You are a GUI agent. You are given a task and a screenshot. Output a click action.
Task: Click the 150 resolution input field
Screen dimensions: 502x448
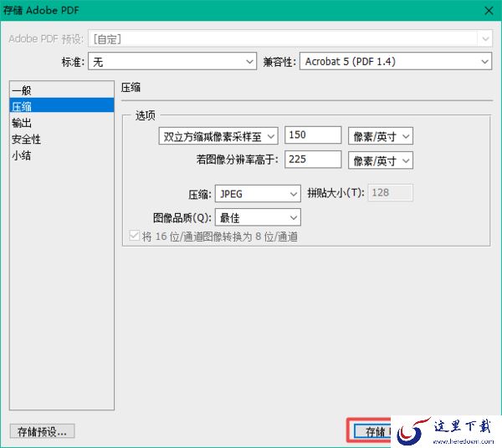pyautogui.click(x=313, y=135)
